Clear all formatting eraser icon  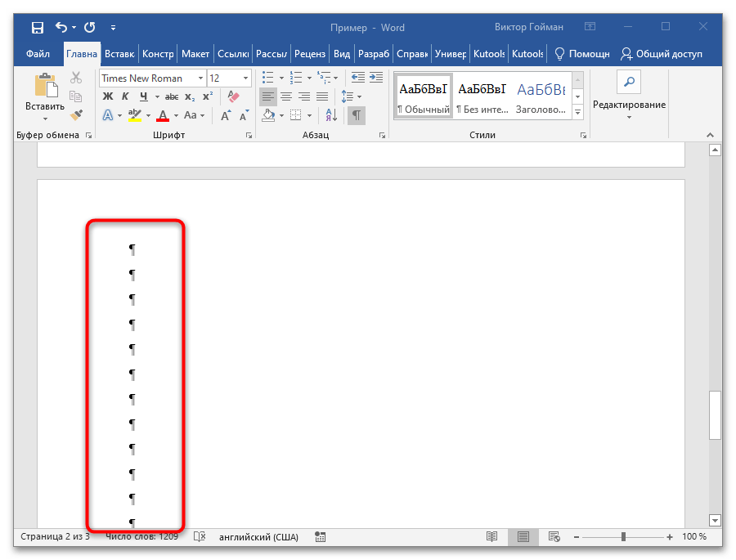click(233, 96)
